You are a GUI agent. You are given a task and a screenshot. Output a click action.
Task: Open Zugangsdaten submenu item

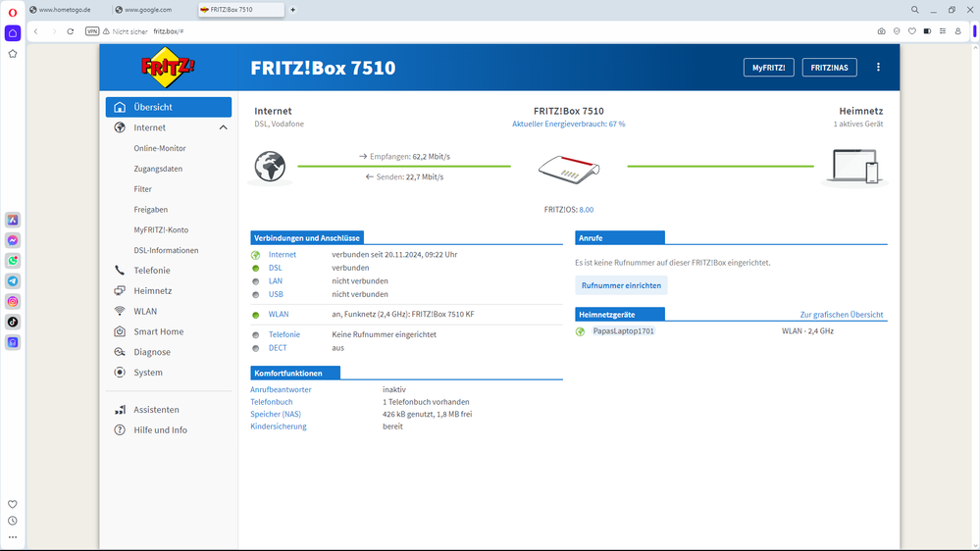click(x=158, y=169)
